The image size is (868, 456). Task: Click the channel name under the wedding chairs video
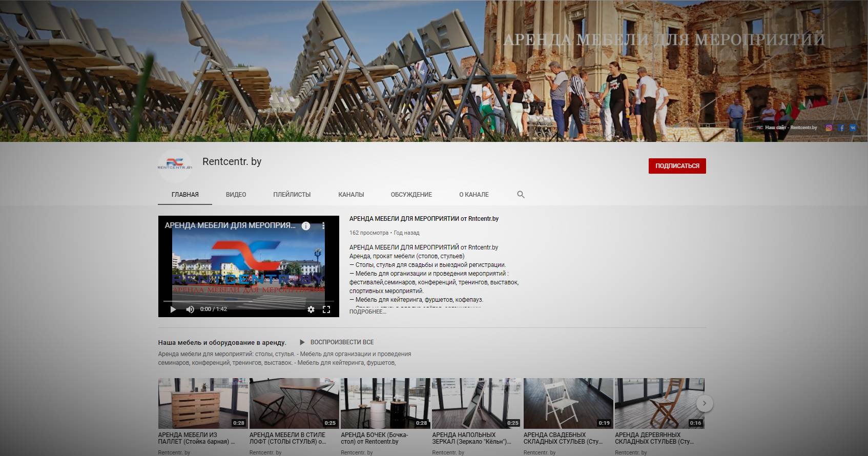(x=540, y=452)
